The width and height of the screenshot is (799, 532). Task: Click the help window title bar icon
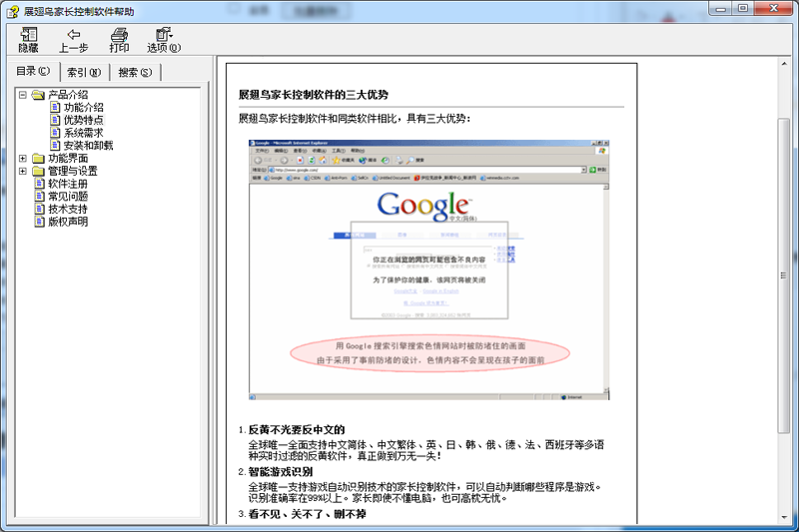tap(13, 11)
